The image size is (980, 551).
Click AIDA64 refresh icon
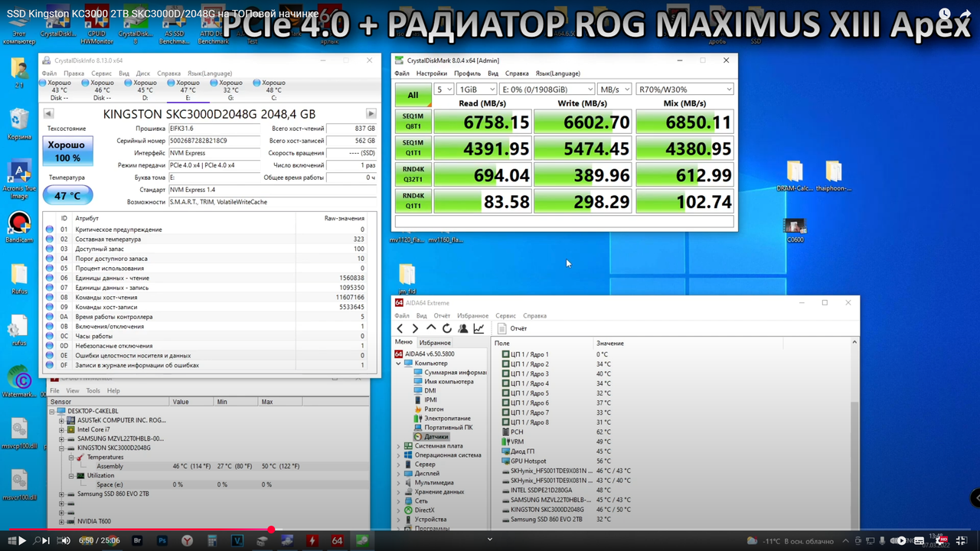pyautogui.click(x=447, y=328)
